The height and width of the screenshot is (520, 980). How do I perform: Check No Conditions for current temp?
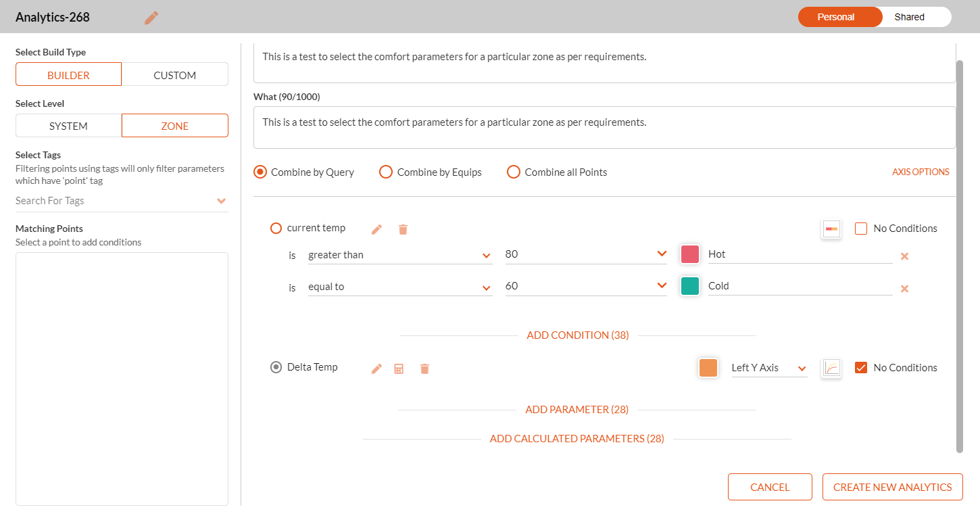point(861,229)
